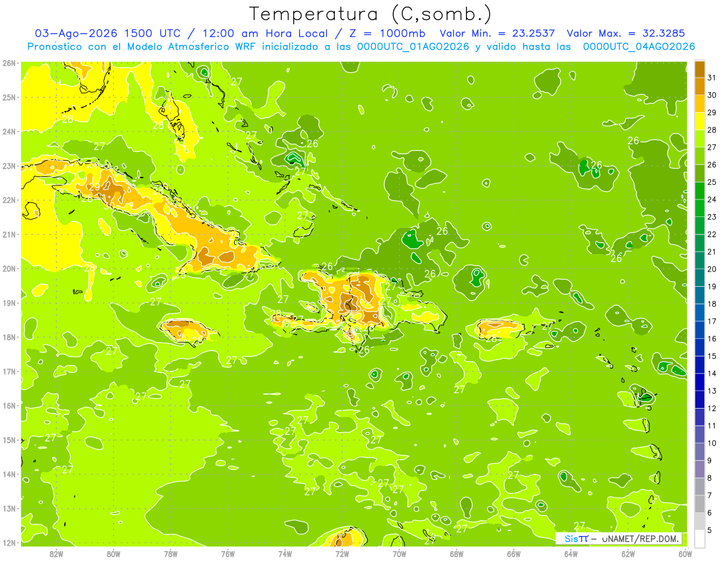Click the model initialization time '0000UTC_01AGO2026'
This screenshot has height=562, width=728.
click(413, 47)
